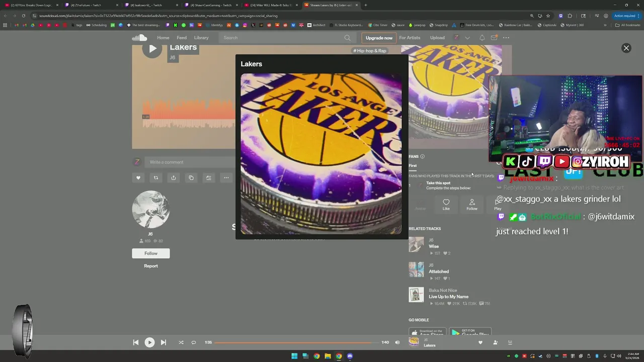Screen dimensions: 644x362
Task: Click the volume speaker icon
Action: point(397,342)
